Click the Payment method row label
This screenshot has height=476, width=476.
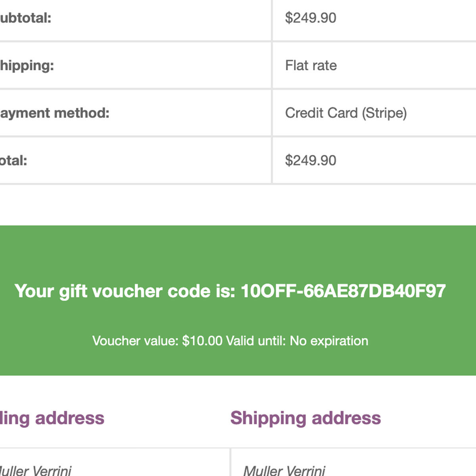pos(54,113)
